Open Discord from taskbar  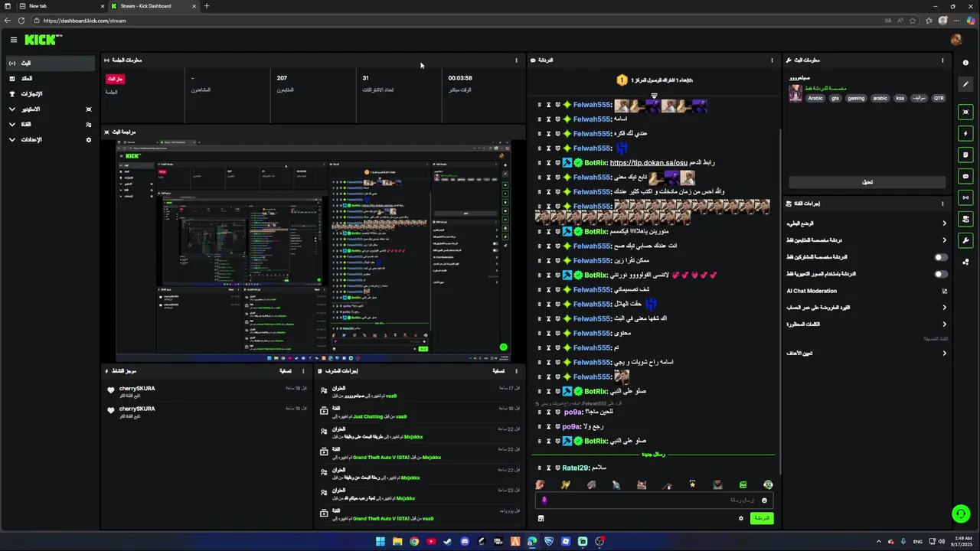click(465, 541)
